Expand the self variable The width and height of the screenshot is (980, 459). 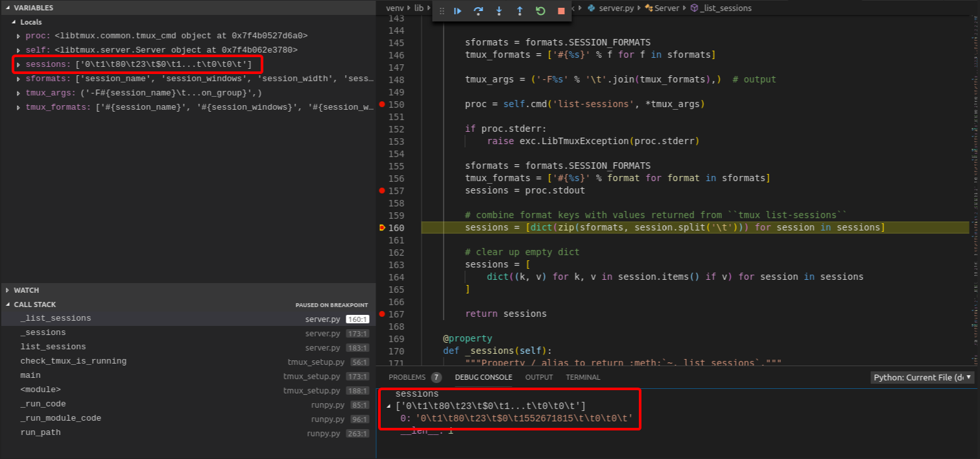18,49
